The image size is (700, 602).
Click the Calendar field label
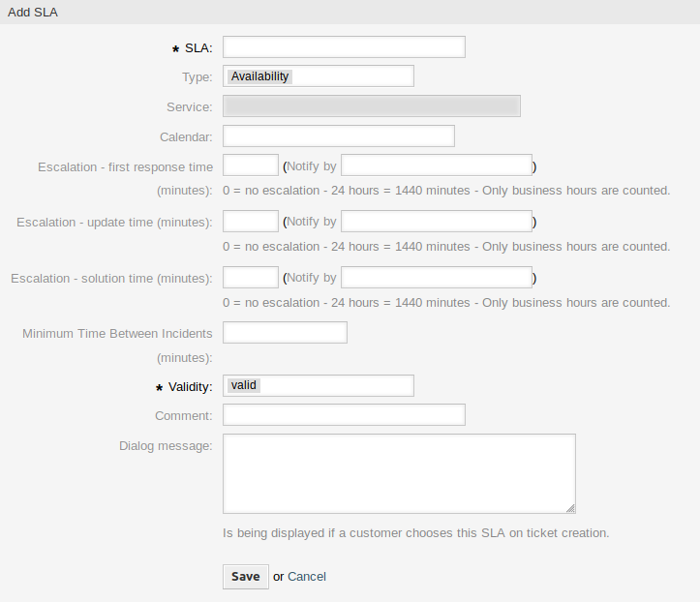(186, 137)
